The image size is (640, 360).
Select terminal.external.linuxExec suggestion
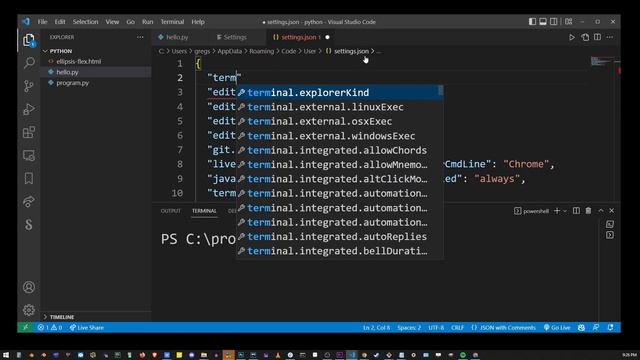(x=340, y=107)
